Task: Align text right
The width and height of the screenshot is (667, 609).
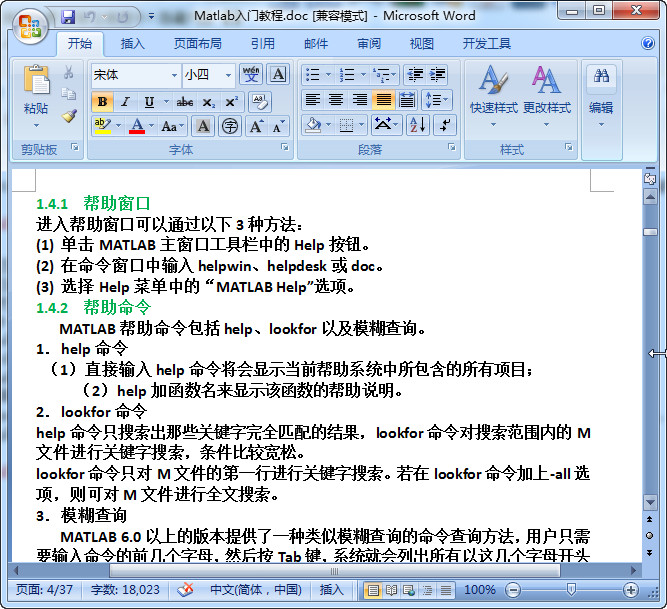Action: click(x=360, y=100)
